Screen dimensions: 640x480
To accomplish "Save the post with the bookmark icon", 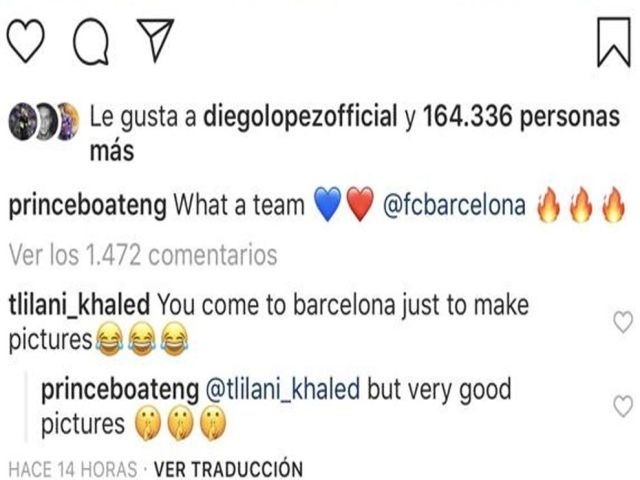I will pyautogui.click(x=612, y=43).
